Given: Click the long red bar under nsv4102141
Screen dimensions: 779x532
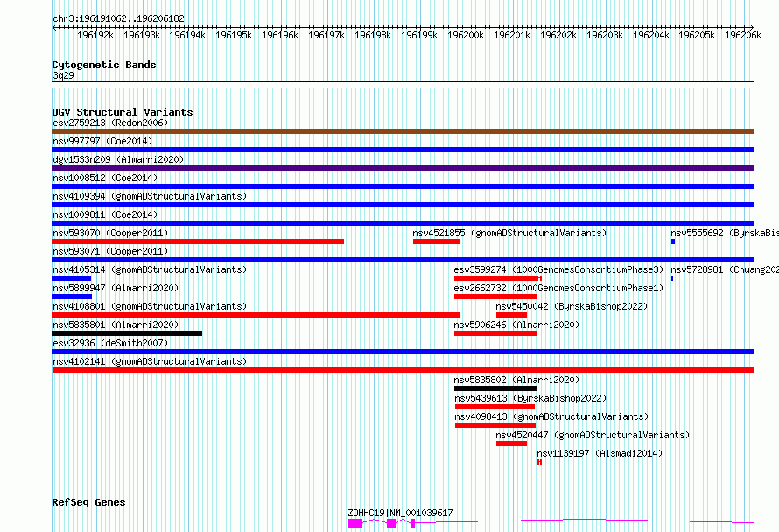Looking at the screenshot, I should pyautogui.click(x=403, y=370).
